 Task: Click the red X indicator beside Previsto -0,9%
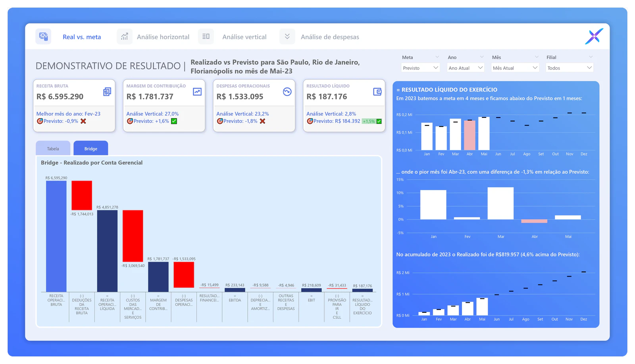coord(83,121)
